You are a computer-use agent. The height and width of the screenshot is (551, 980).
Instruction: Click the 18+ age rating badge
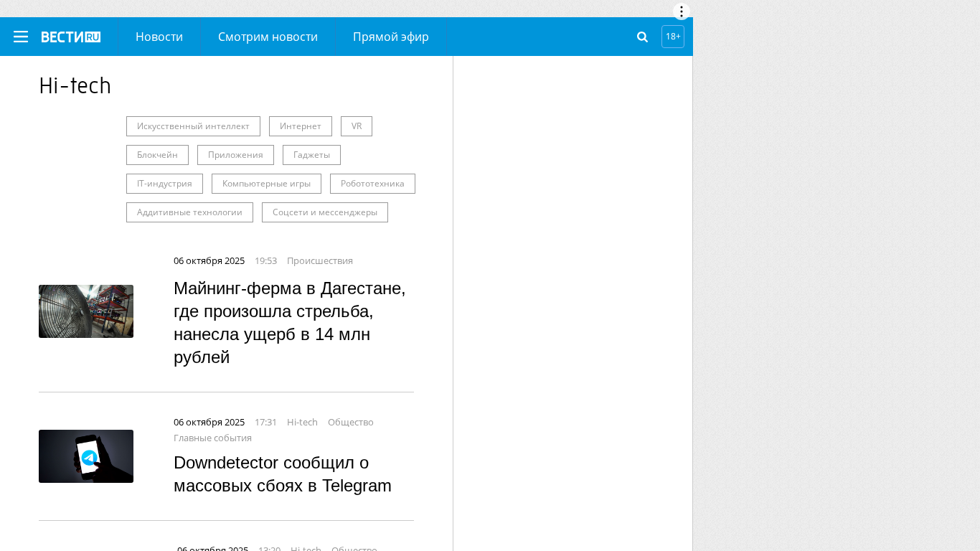tap(673, 37)
